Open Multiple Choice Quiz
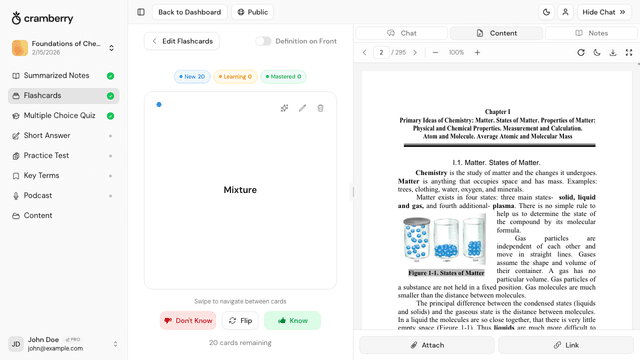640x360 pixels. point(64,116)
